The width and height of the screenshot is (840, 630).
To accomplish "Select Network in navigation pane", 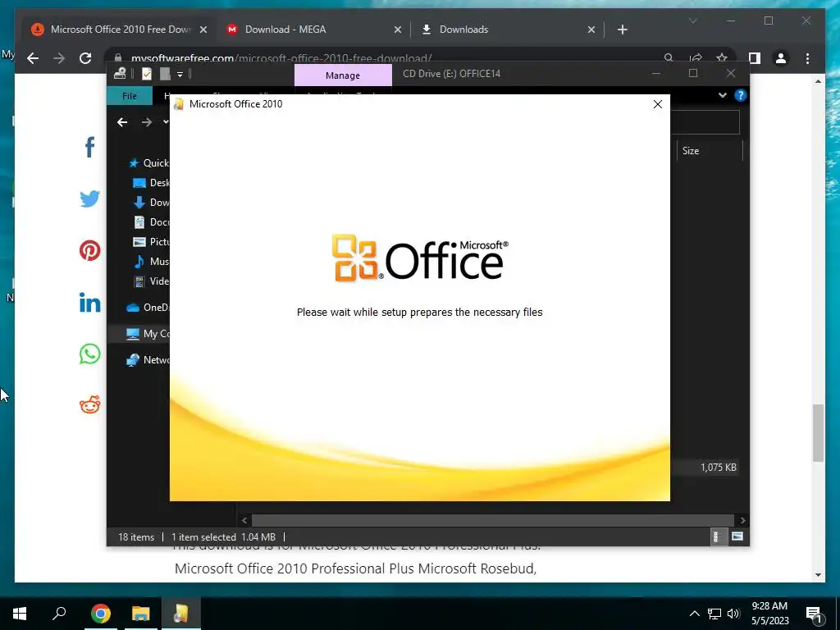I will pyautogui.click(x=148, y=360).
